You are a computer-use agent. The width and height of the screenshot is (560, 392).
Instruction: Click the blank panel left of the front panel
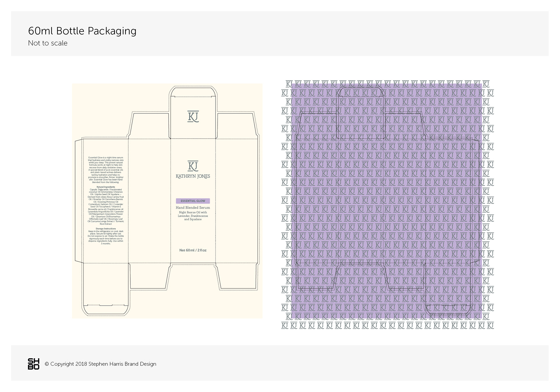point(149,201)
